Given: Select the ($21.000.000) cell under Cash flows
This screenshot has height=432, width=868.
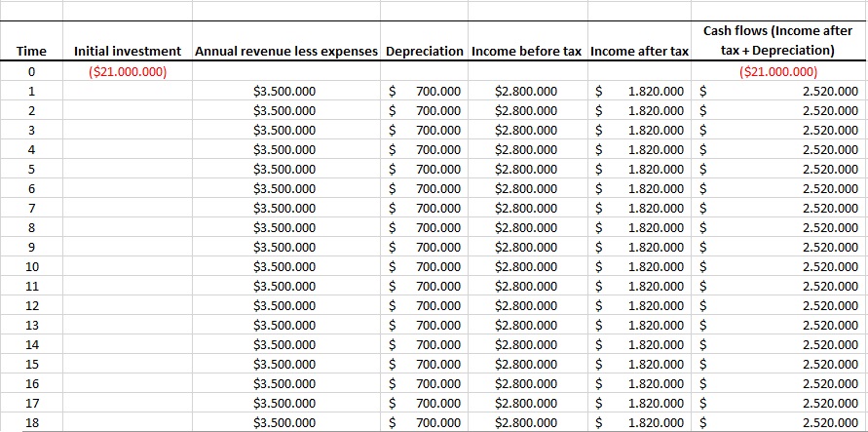Looking at the screenshot, I should click(x=778, y=72).
